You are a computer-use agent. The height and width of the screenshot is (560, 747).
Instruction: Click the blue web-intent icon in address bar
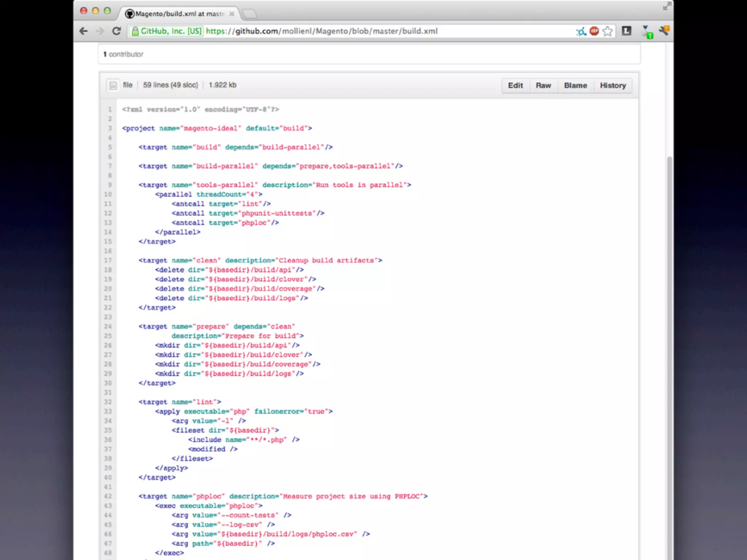point(581,32)
